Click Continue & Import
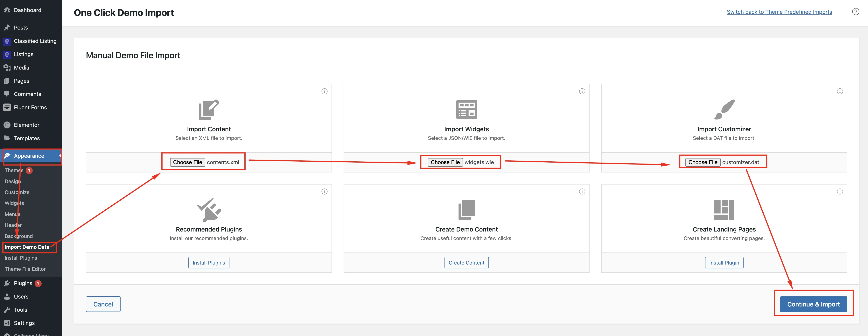Image resolution: width=868 pixels, height=336 pixels. (813, 304)
